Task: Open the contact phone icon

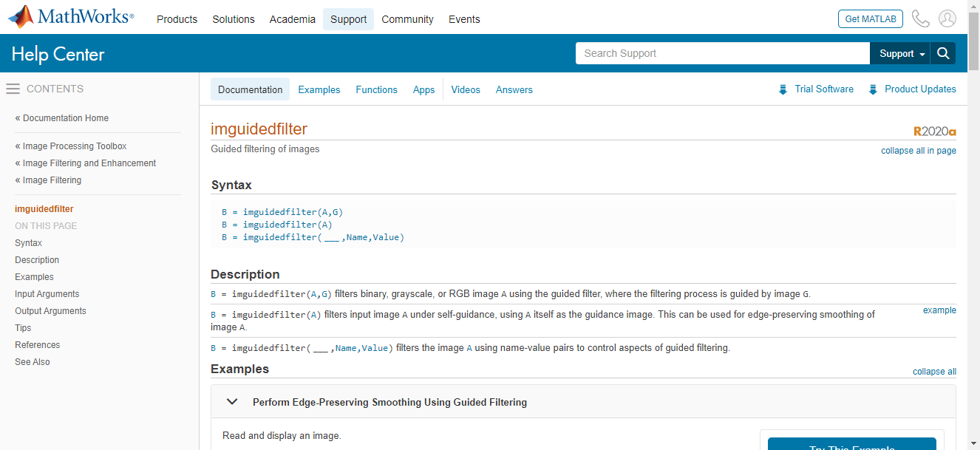Action: pos(920,18)
